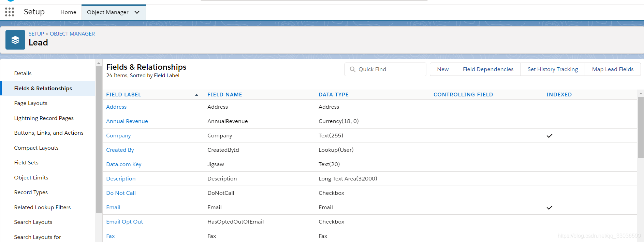Open Related Lookup Filters sidebar item
Image resolution: width=644 pixels, height=242 pixels.
tap(42, 207)
